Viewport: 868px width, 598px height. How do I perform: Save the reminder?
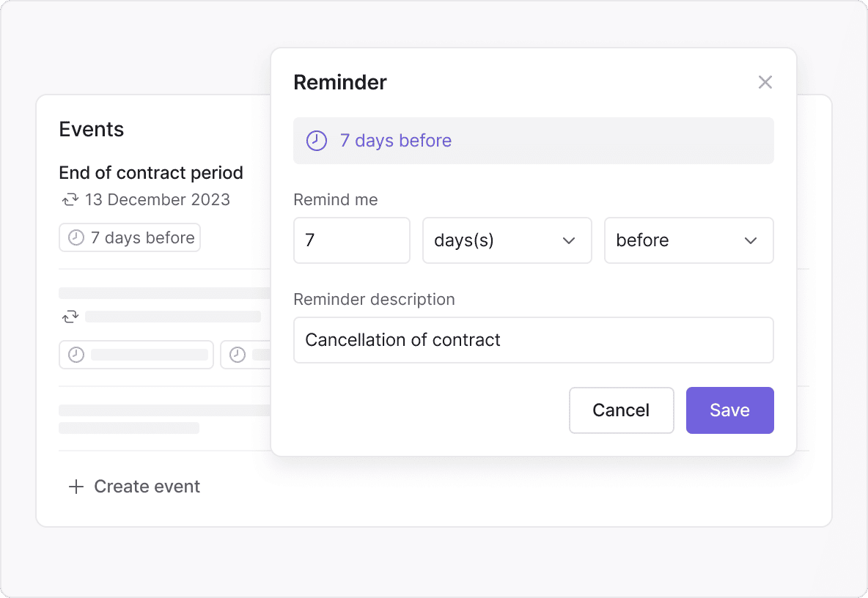pyautogui.click(x=729, y=410)
